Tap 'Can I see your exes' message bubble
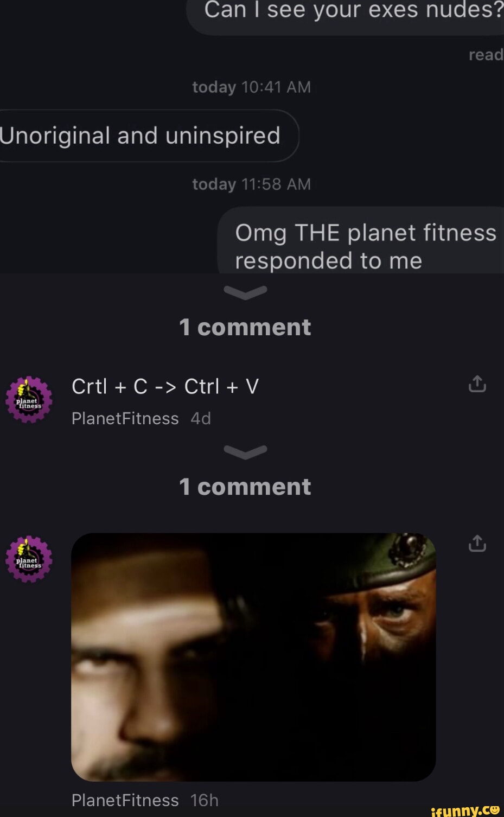 pos(345,15)
